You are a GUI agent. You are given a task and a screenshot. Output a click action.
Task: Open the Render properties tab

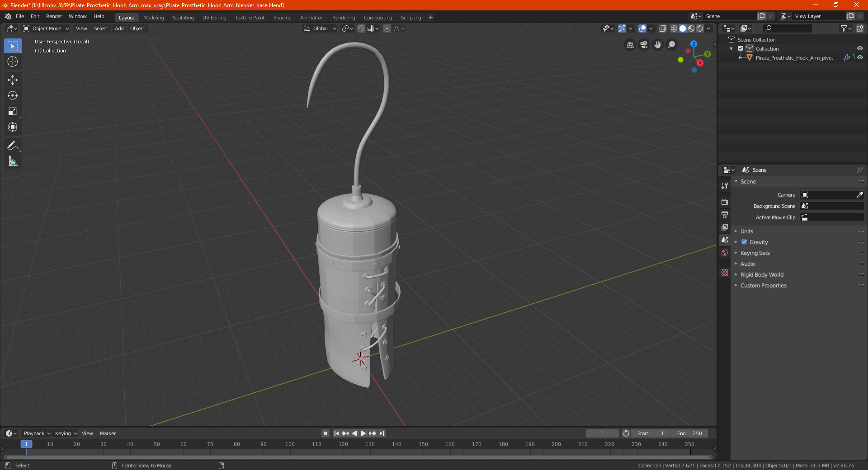click(x=725, y=202)
